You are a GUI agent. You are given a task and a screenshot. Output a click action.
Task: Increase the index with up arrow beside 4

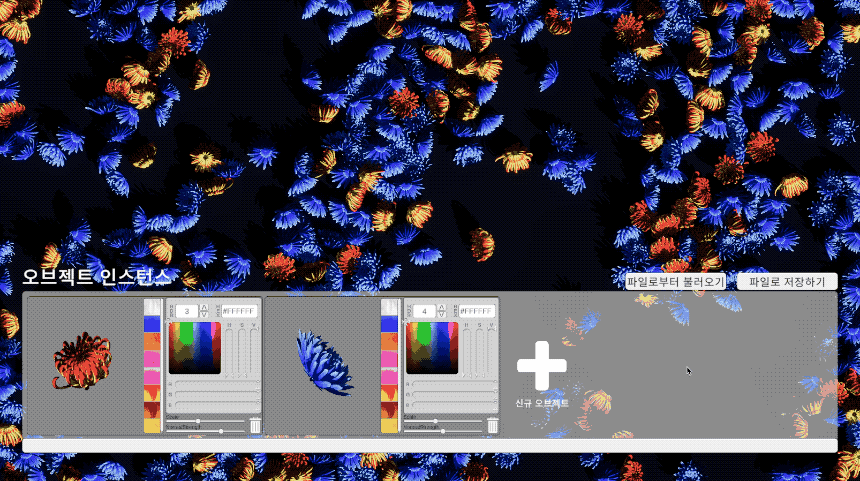pyautogui.click(x=442, y=308)
